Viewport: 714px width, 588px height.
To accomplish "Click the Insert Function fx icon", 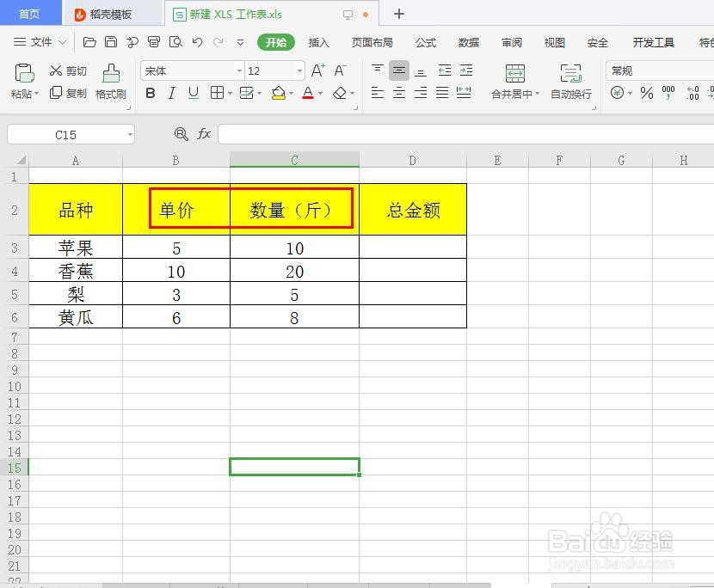I will (204, 134).
